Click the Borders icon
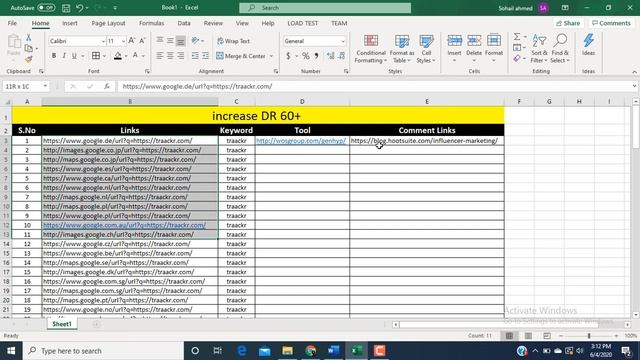This screenshot has height=360, width=640. 96,56
